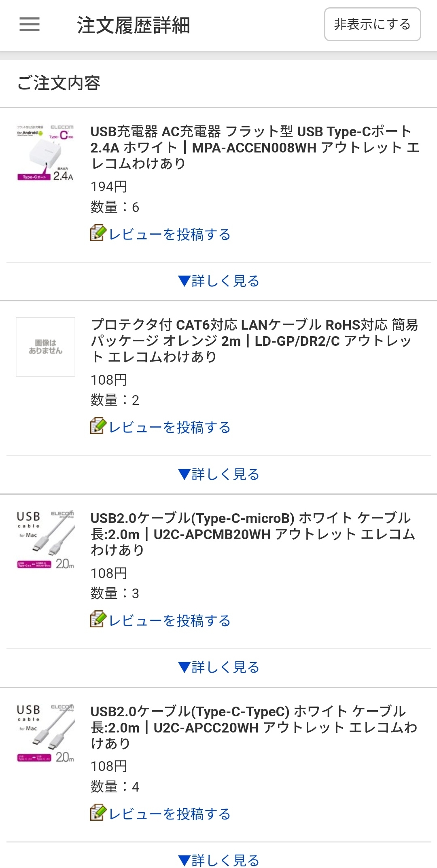Click review pencil icon for Type-C-TypeC cable
The image size is (437, 868).
tap(98, 813)
